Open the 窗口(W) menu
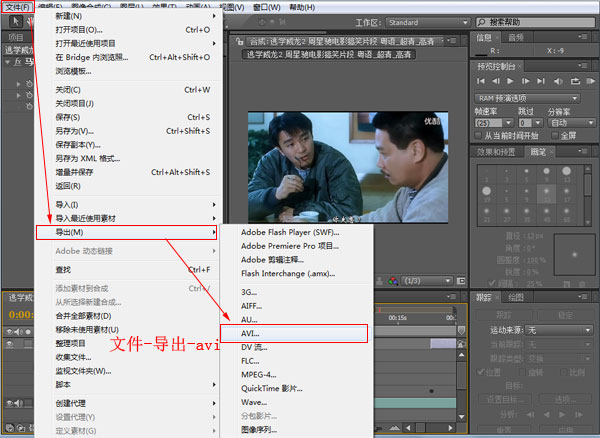 pyautogui.click(x=267, y=7)
